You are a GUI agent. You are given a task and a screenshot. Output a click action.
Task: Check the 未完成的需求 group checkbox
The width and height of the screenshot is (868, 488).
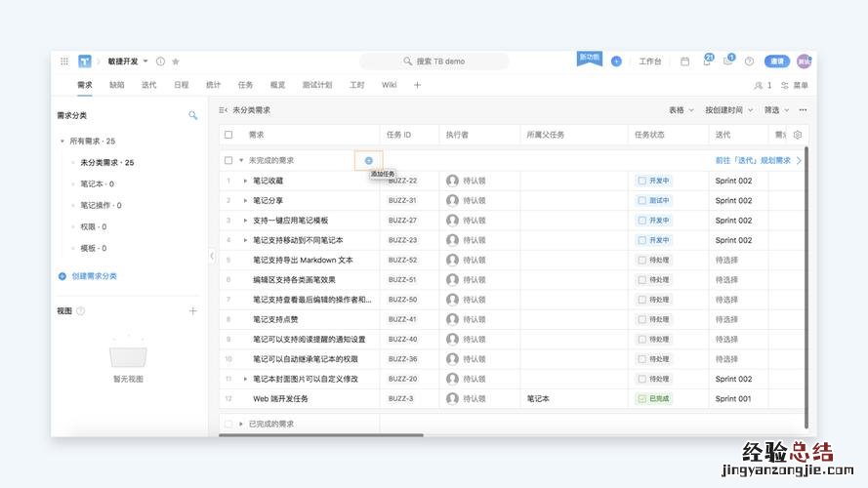(228, 160)
